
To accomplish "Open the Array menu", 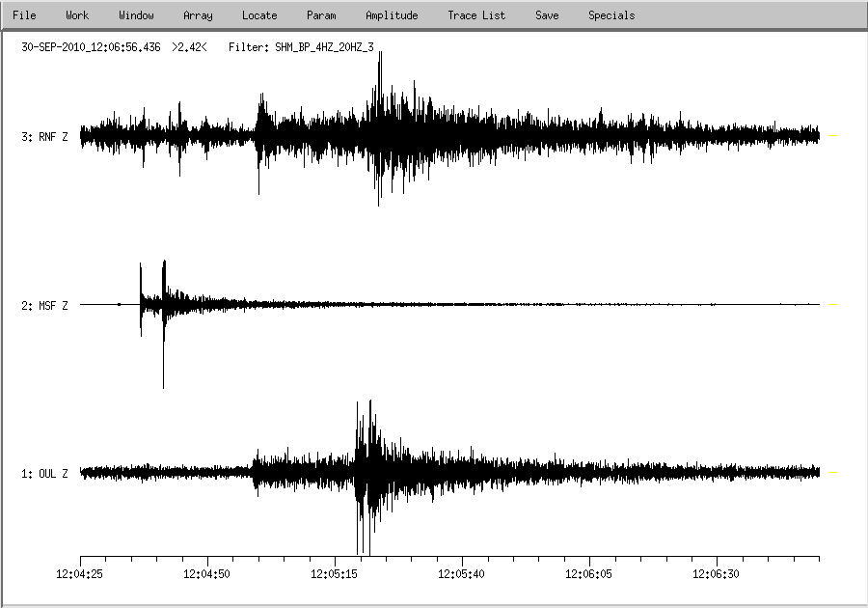I will coord(198,15).
